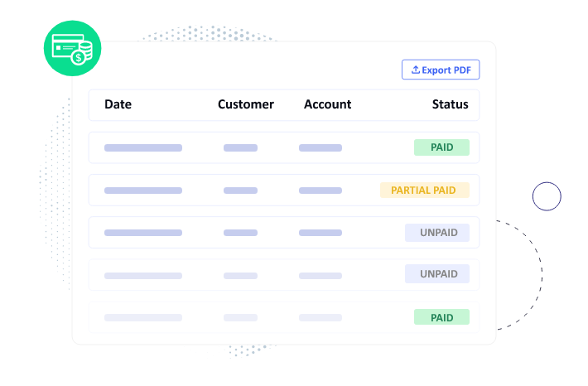
Task: Open customer placeholder in PARTIAL PAID row
Action: pos(240,191)
